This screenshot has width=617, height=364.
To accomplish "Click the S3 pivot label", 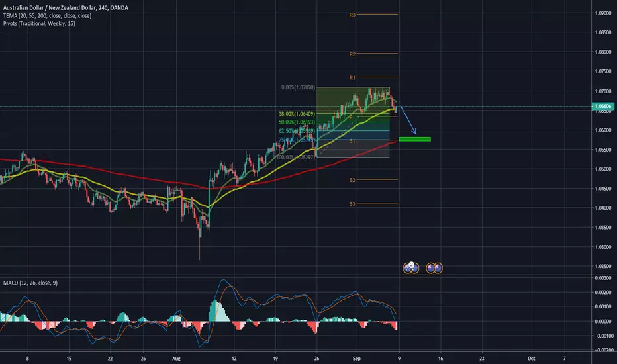I will pyautogui.click(x=352, y=203).
